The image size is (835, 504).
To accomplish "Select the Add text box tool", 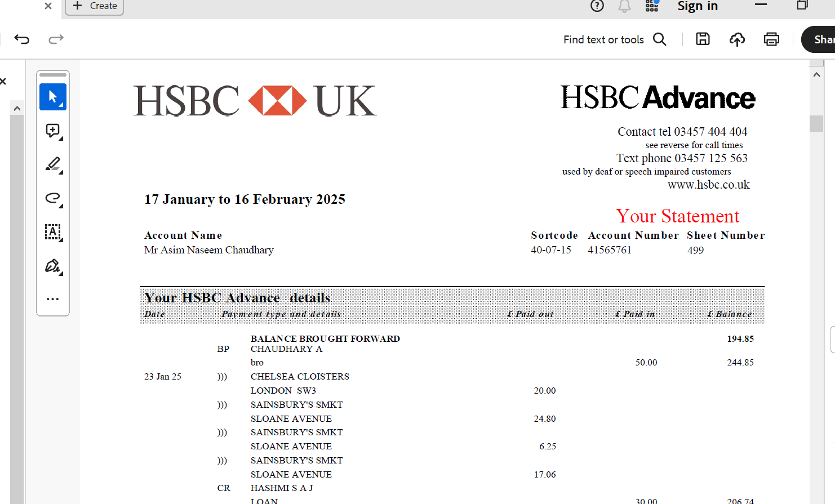I will (53, 232).
